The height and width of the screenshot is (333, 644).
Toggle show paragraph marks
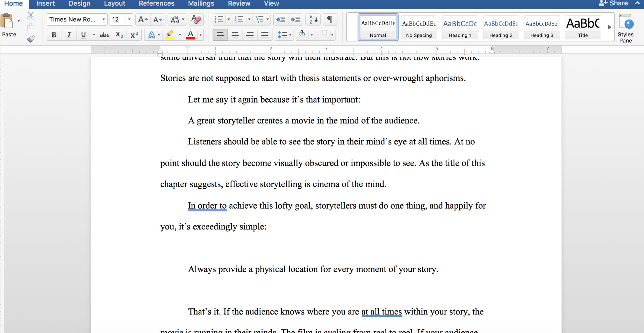click(x=330, y=20)
